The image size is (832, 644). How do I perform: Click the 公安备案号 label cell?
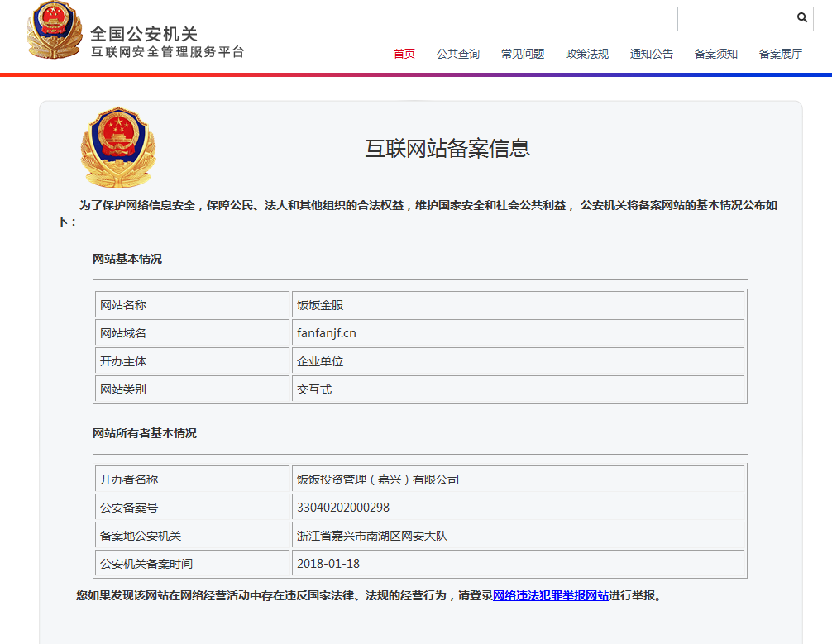(192, 508)
